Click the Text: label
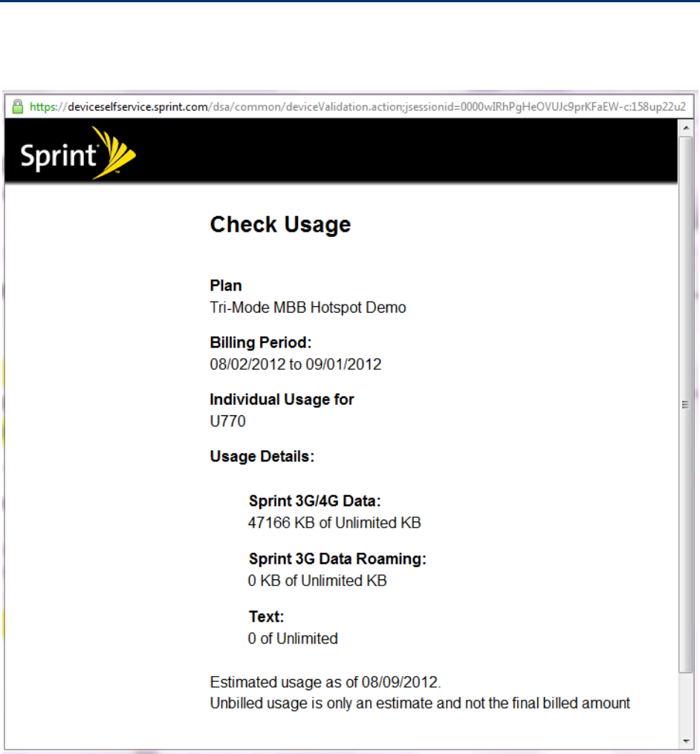Viewport: 700px width, 754px height. pyautogui.click(x=267, y=617)
